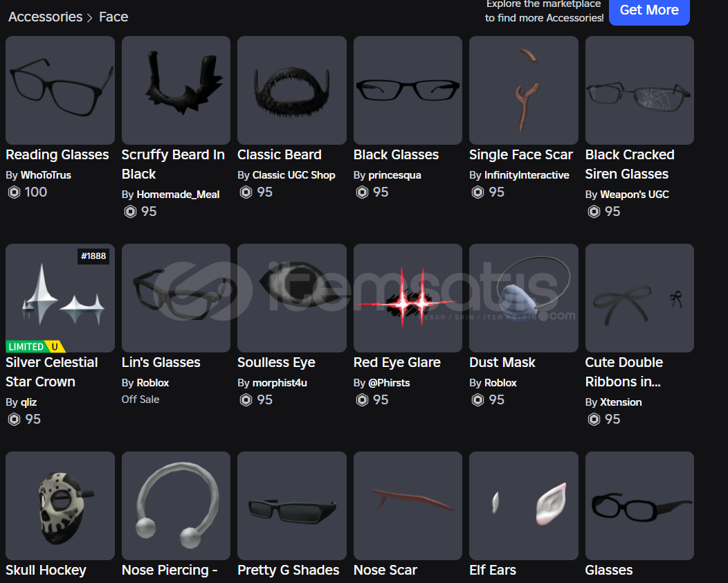The width and height of the screenshot is (728, 583).
Task: Equip the Dust Mask thumbnail
Action: (x=524, y=298)
